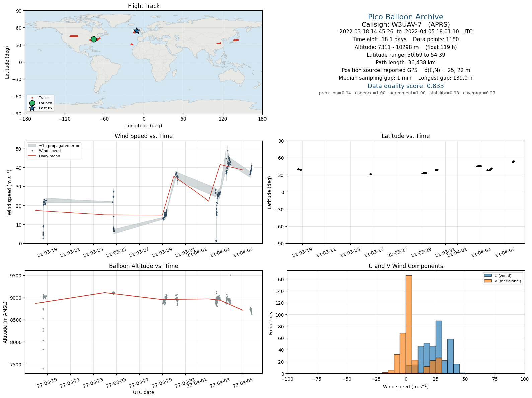Click the blue U (zonal) legend swatch
Screen dimensions: 532x398
(488, 276)
